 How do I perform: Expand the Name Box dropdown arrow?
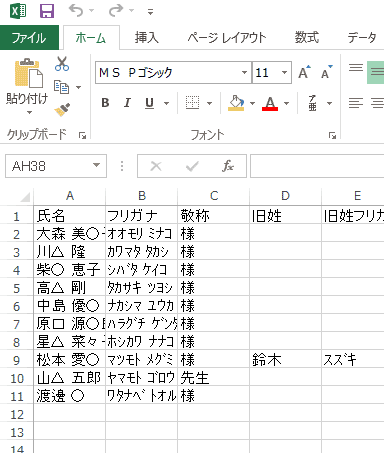click(96, 165)
